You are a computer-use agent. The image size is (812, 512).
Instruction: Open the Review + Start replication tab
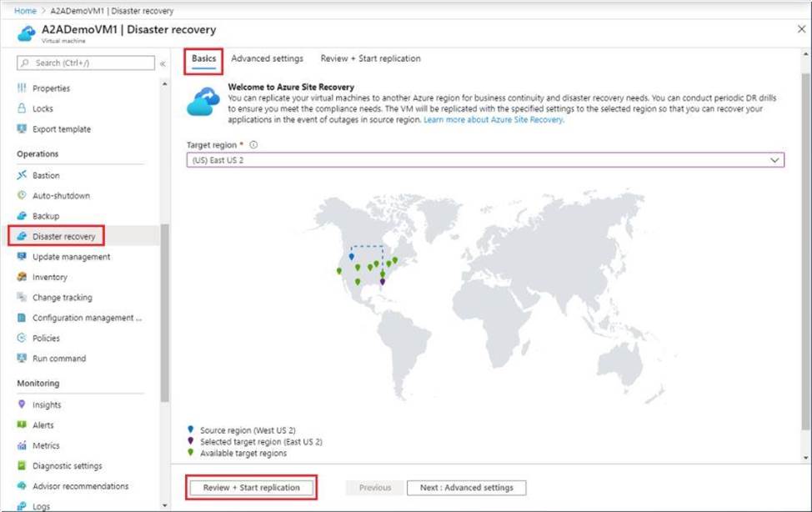pos(370,58)
